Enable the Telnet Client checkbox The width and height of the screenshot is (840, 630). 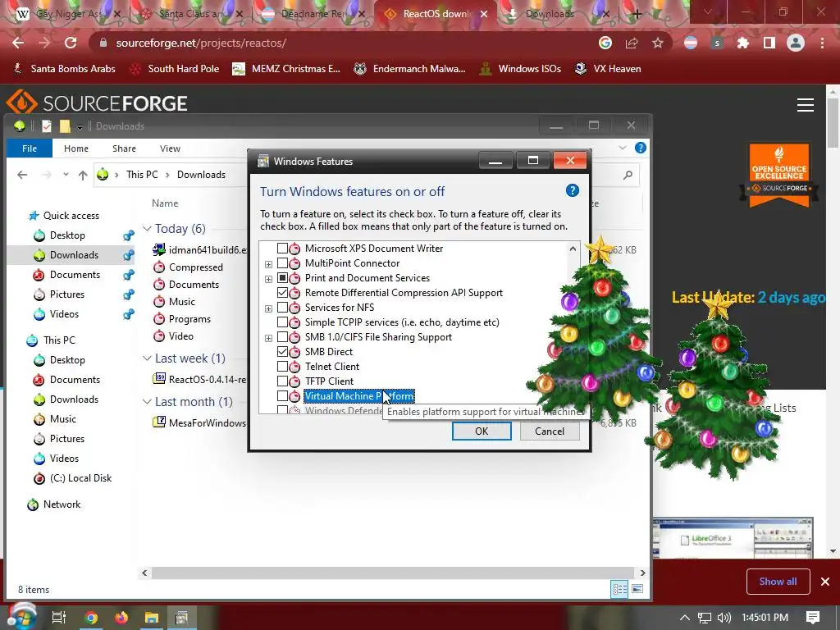282,367
